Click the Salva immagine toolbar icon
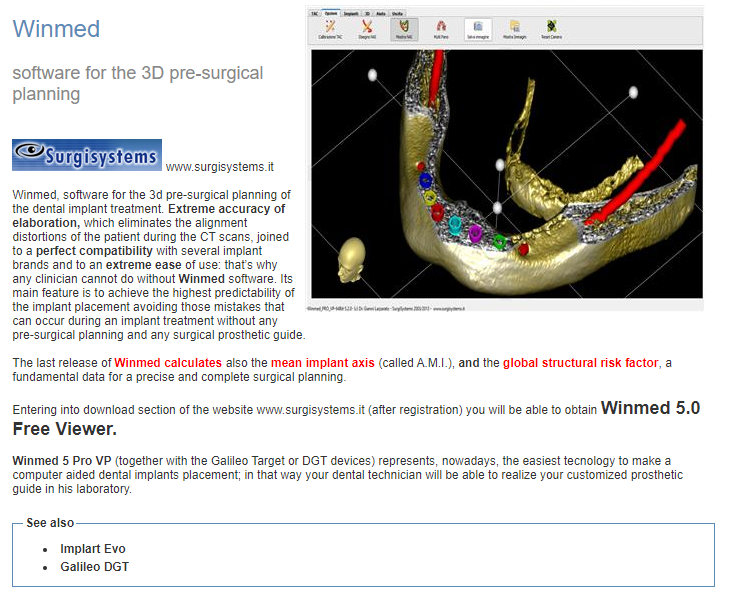The height and width of the screenshot is (599, 729). click(478, 30)
